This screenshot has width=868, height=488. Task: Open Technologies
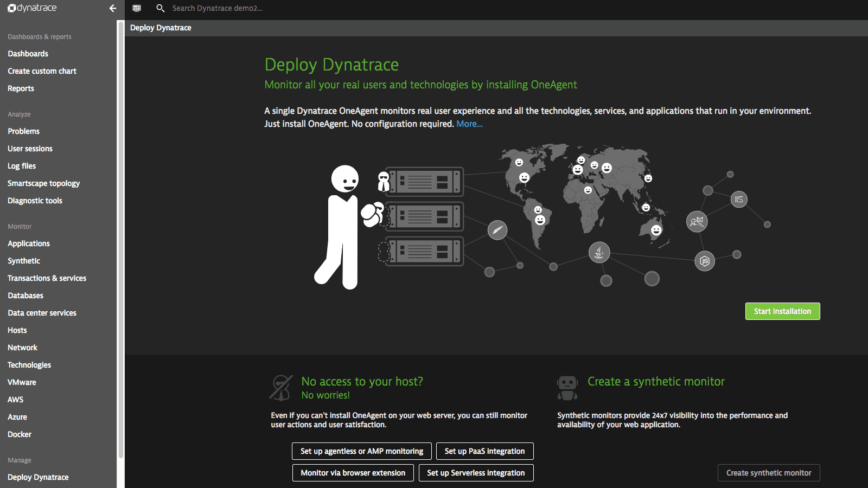click(29, 365)
